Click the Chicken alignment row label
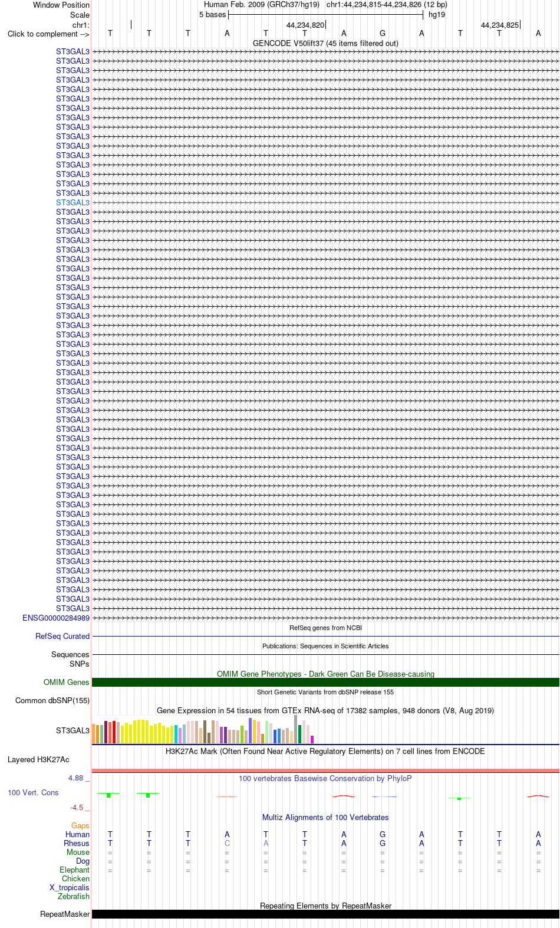The width and height of the screenshot is (560, 928). [x=75, y=878]
